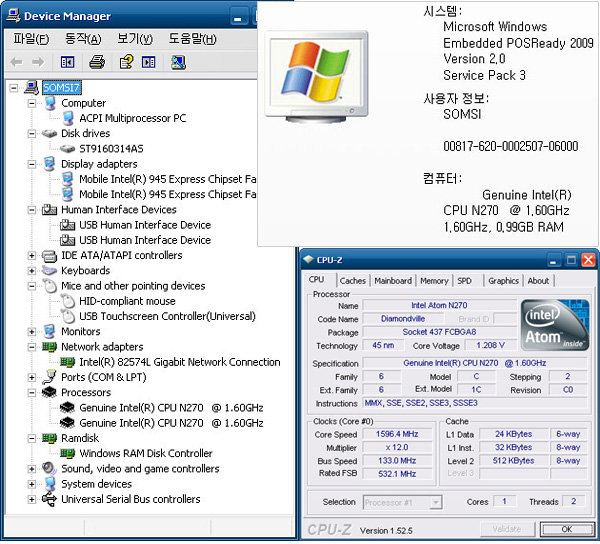Collapse the Processors category
600x544 pixels.
tap(32, 393)
